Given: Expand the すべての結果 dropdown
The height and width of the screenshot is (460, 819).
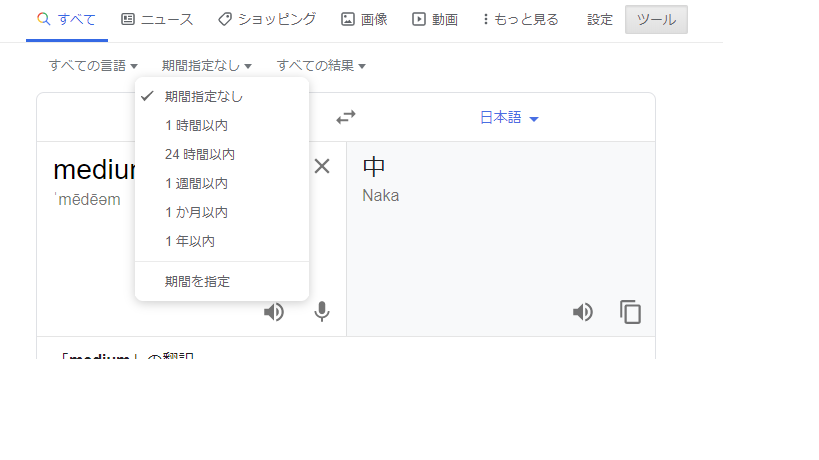Looking at the screenshot, I should (x=321, y=66).
